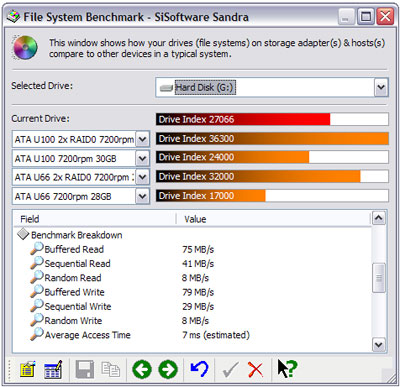The width and height of the screenshot is (400, 387).
Task: Maximize the Sandra benchmark window
Action: coord(366,17)
